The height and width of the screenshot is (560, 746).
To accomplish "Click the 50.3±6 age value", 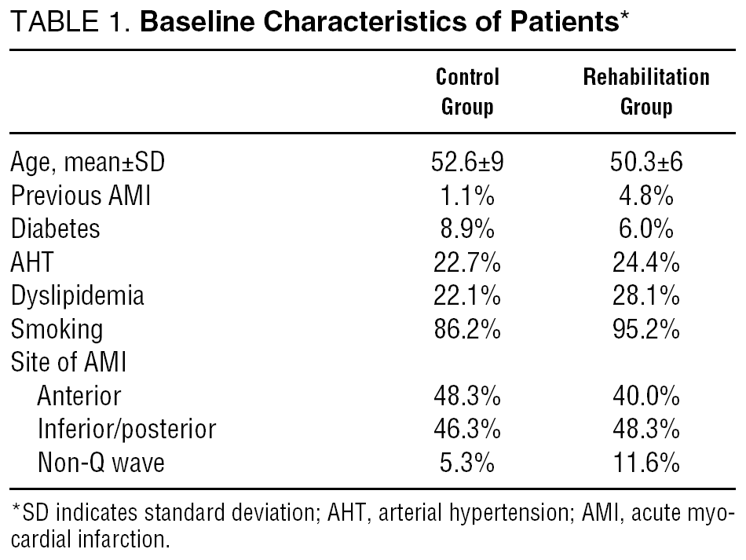I will click(646, 162).
